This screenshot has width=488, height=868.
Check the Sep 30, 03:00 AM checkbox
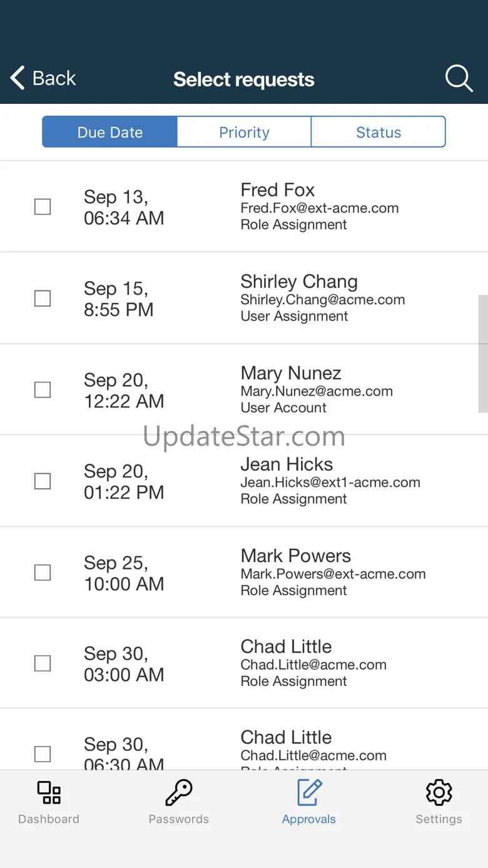pyautogui.click(x=43, y=663)
